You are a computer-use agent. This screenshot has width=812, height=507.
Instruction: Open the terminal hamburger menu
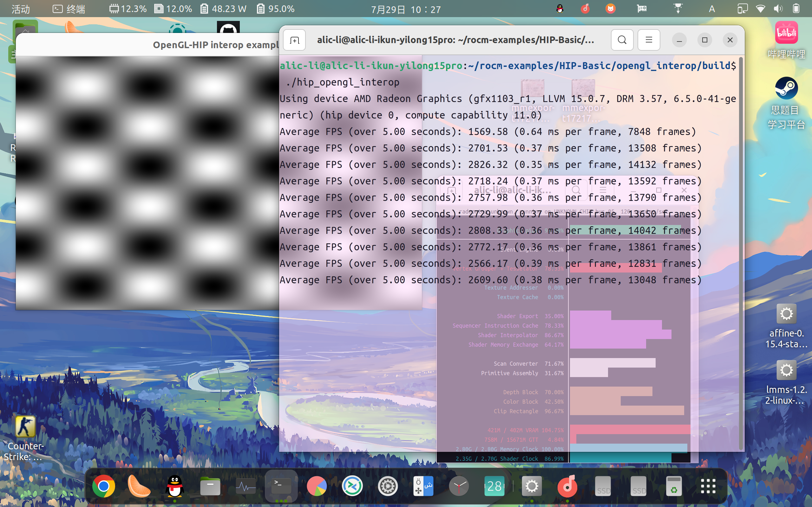649,40
